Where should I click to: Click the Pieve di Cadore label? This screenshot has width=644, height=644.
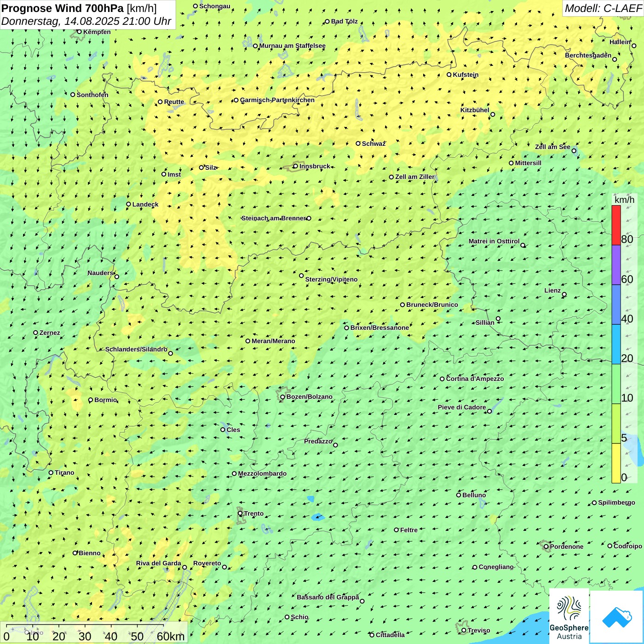pyautogui.click(x=462, y=407)
